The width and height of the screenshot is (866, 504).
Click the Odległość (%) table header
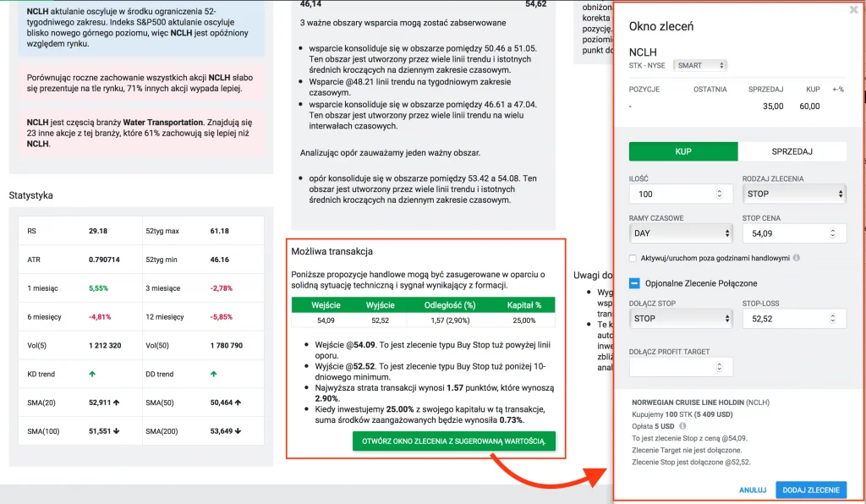[x=450, y=305]
